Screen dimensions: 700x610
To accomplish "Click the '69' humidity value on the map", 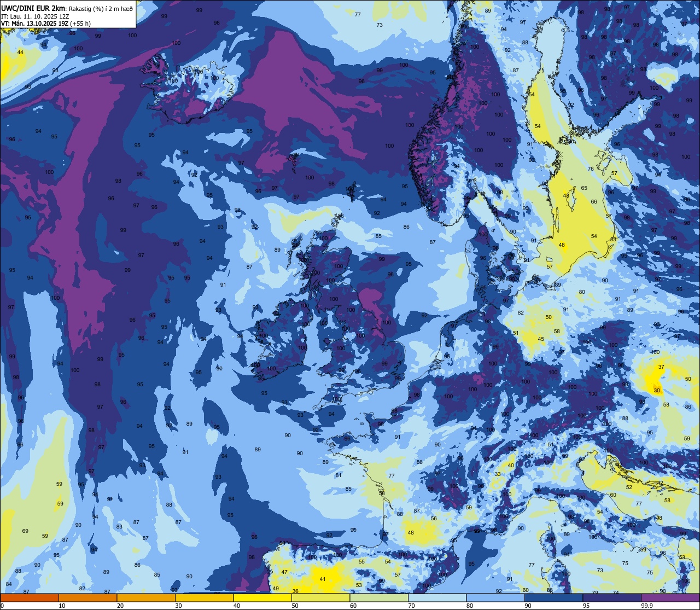I will [25, 531].
